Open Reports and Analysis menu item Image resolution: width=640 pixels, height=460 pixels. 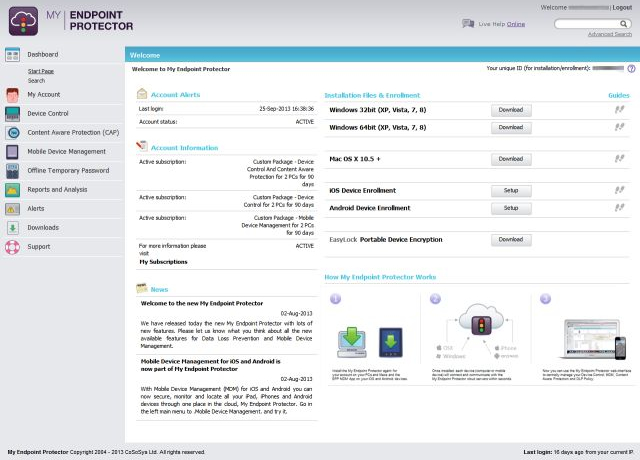click(57, 190)
